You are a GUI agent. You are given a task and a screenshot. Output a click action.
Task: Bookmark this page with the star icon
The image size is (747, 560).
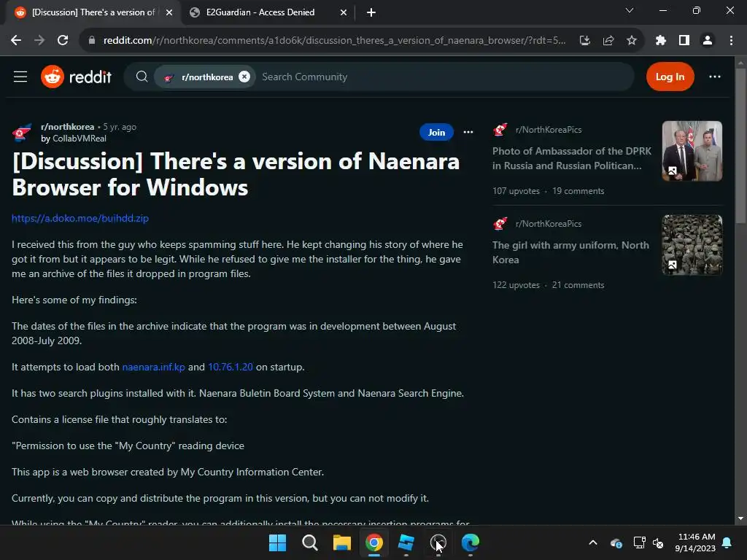(632, 41)
